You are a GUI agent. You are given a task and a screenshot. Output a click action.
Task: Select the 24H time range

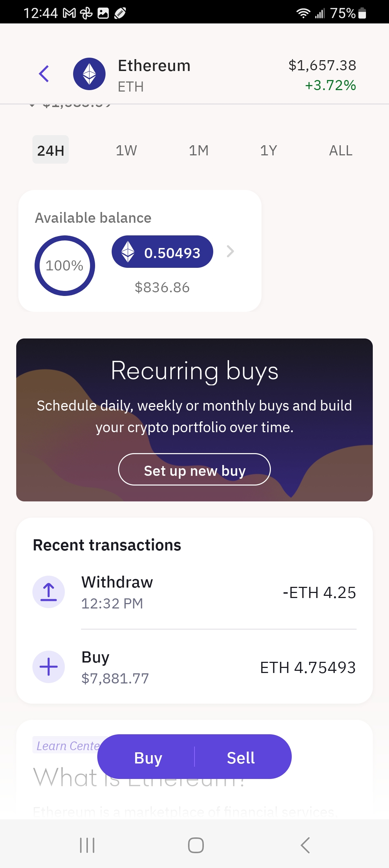pos(51,150)
